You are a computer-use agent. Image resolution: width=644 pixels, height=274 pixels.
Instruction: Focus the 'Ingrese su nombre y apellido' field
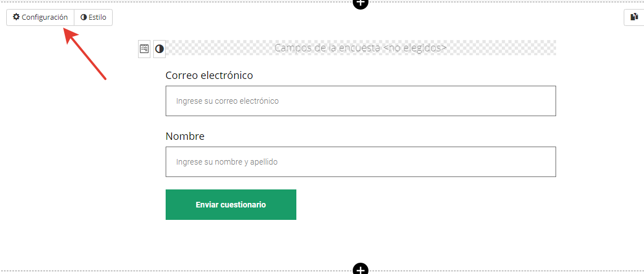coord(361,162)
